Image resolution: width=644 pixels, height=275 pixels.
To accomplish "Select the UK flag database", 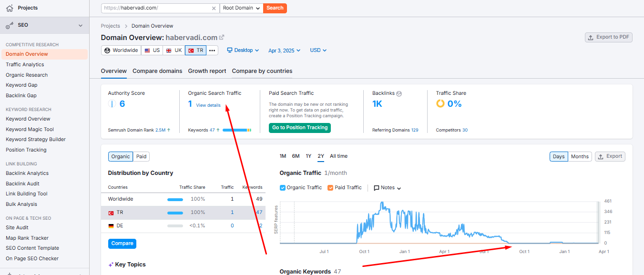I will [x=174, y=51].
